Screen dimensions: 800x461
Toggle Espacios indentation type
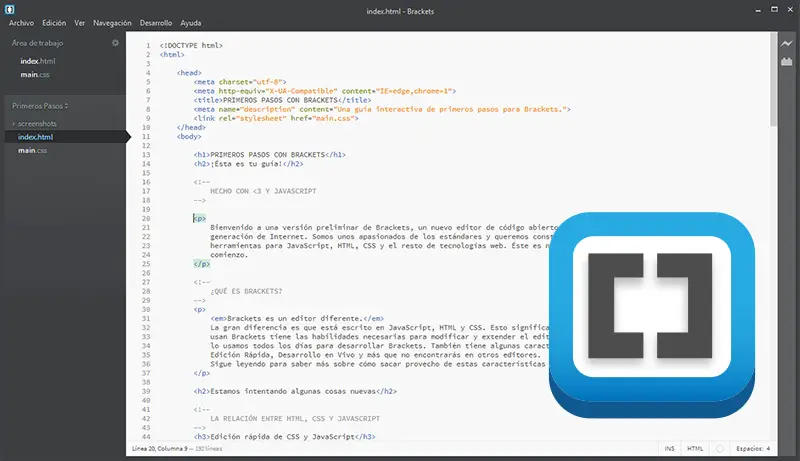tap(749, 449)
